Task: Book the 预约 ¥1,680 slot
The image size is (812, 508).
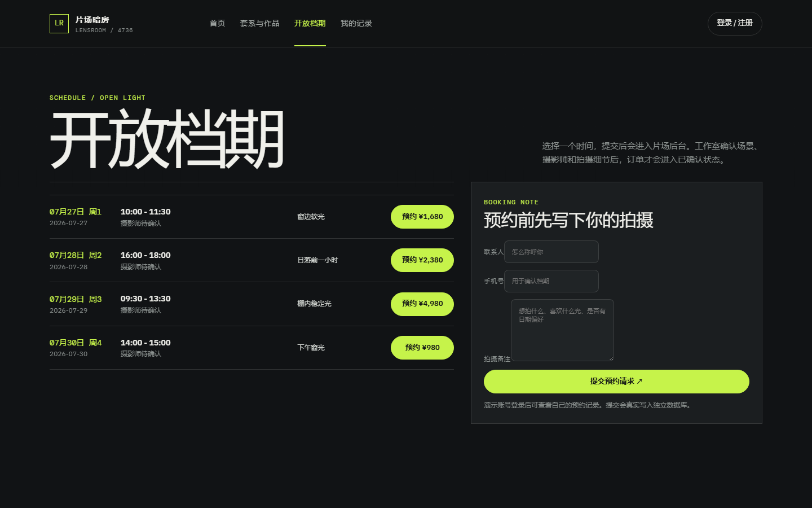Action: pos(422,217)
